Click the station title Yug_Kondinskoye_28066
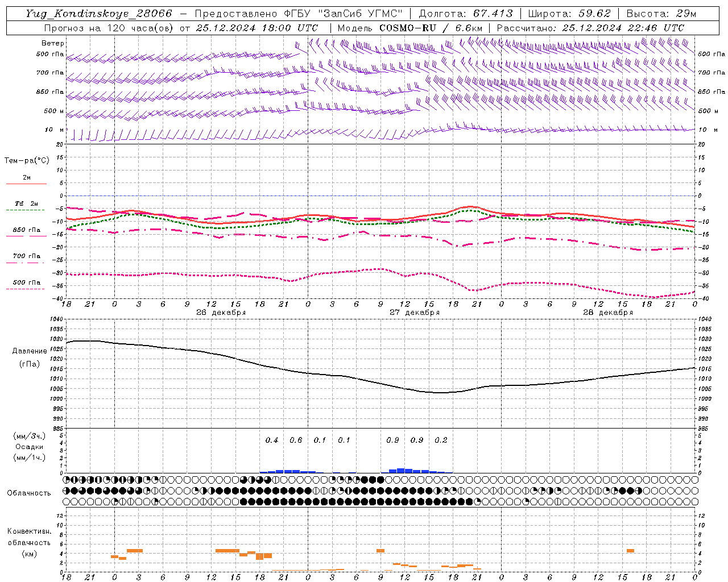The width and height of the screenshot is (728, 582). [99, 14]
